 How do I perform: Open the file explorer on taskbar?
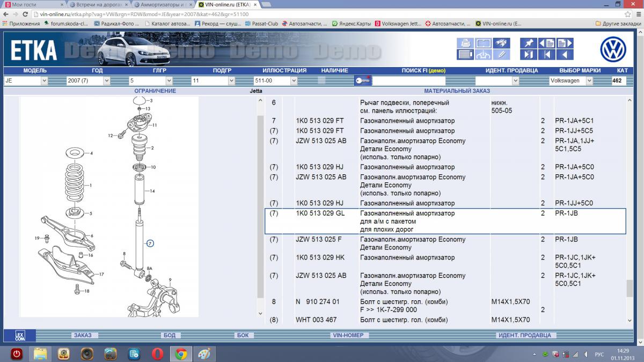[x=40, y=354]
